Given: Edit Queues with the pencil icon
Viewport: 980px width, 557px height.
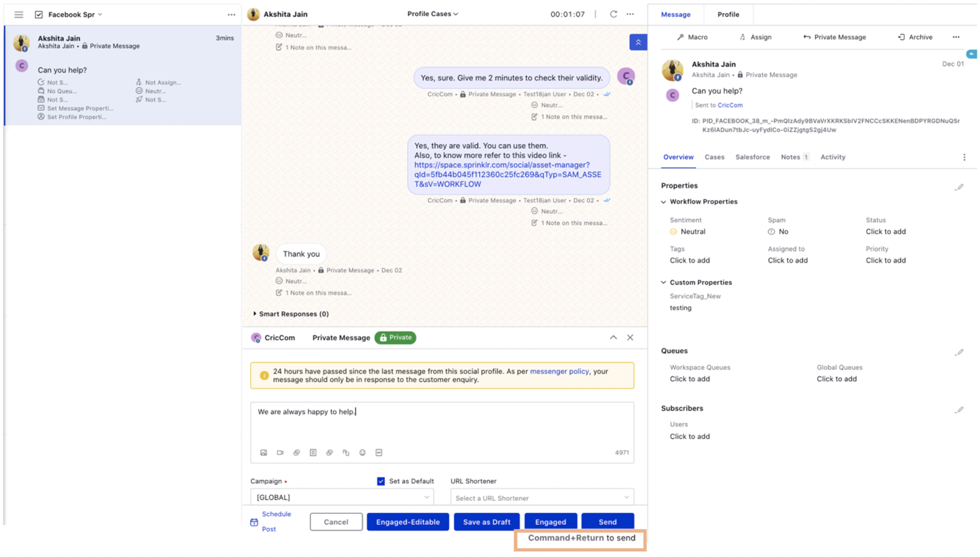Looking at the screenshot, I should [959, 352].
